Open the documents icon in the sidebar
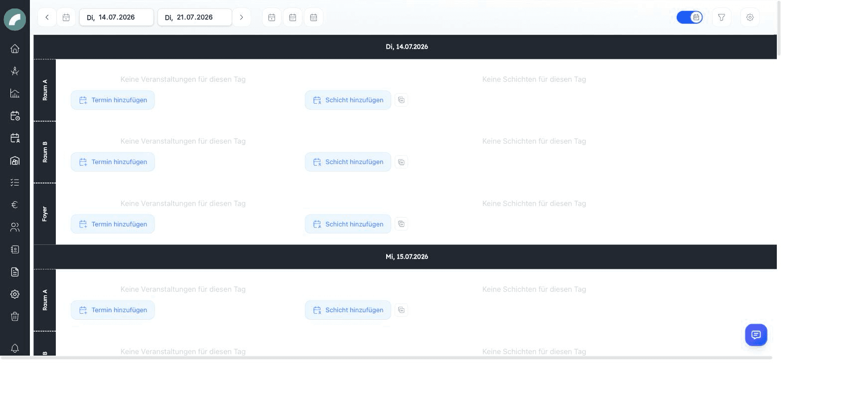 pyautogui.click(x=15, y=272)
